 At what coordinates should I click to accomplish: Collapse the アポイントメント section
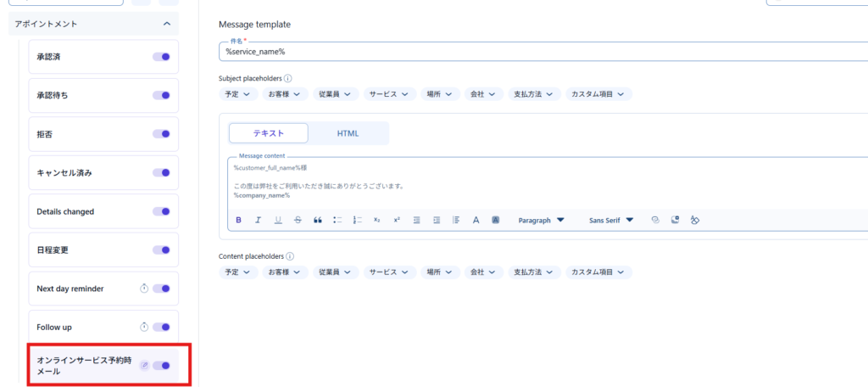[166, 24]
